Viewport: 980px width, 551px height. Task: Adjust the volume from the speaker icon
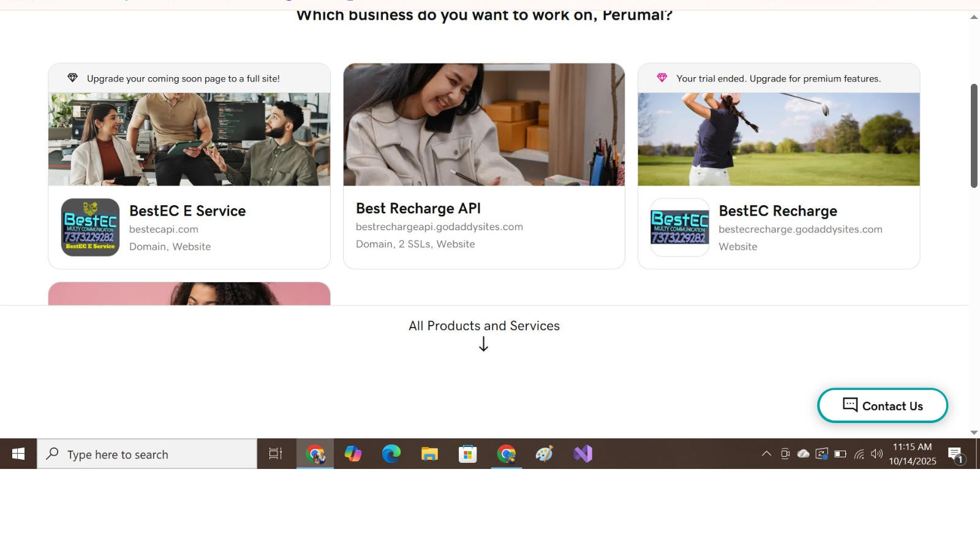coord(877,454)
